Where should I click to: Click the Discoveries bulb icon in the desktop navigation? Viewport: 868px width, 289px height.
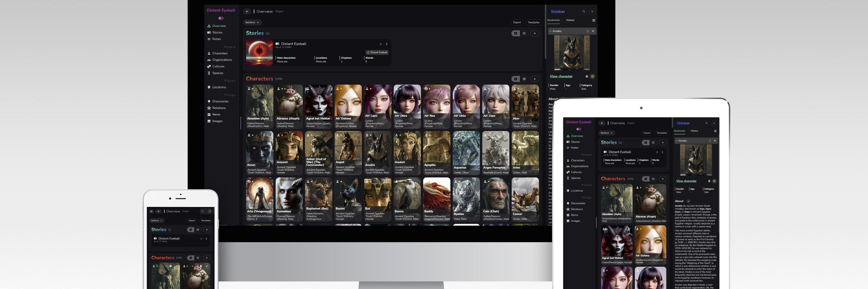(209, 101)
